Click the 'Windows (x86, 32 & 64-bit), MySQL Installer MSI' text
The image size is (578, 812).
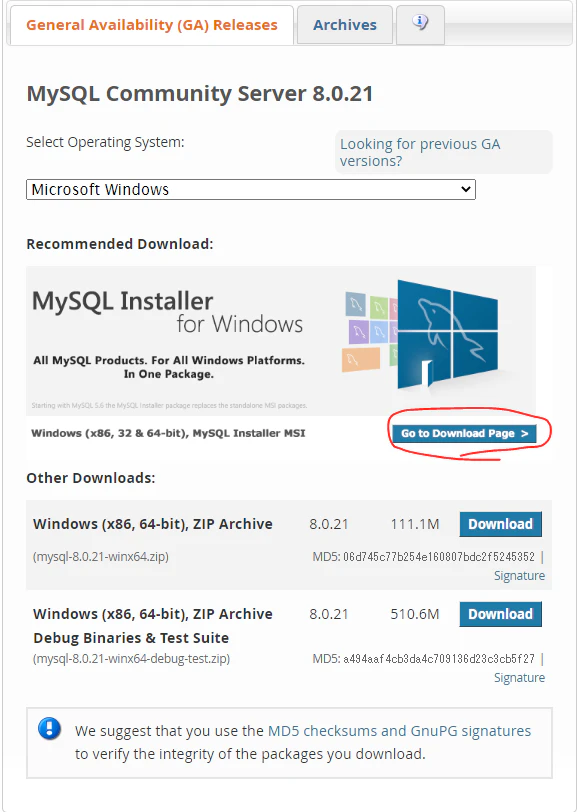(168, 433)
